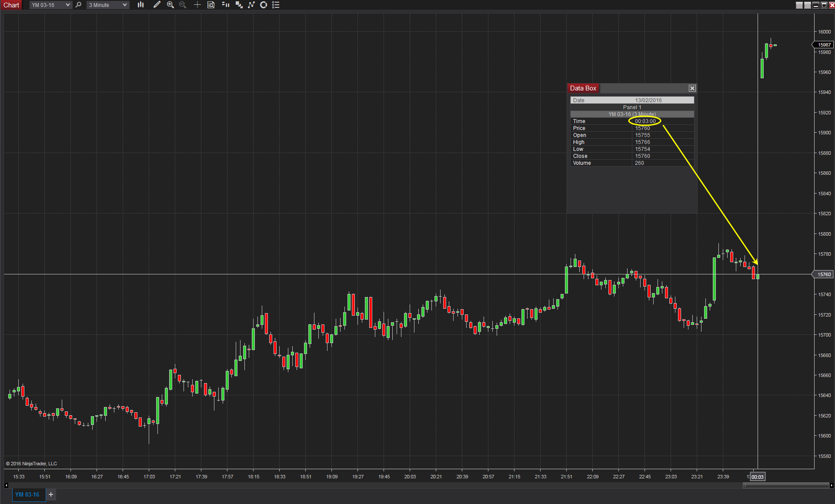
Task: Toggle the Data Box toolbar icon
Action: pos(211,5)
